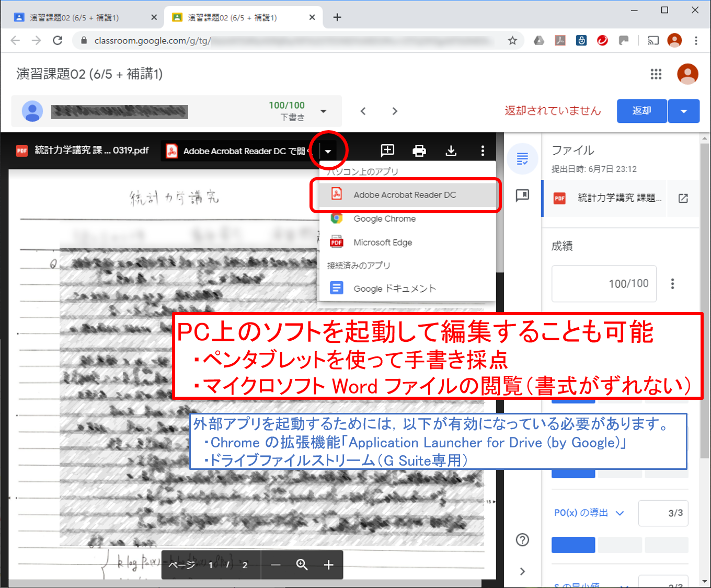The width and height of the screenshot is (711, 588).
Task: Bookmark this page with star icon
Action: tap(512, 40)
